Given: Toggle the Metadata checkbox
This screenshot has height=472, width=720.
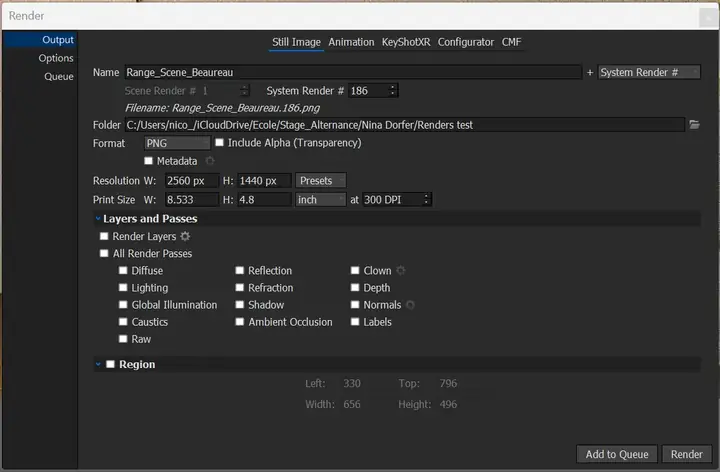Looking at the screenshot, I should point(148,161).
